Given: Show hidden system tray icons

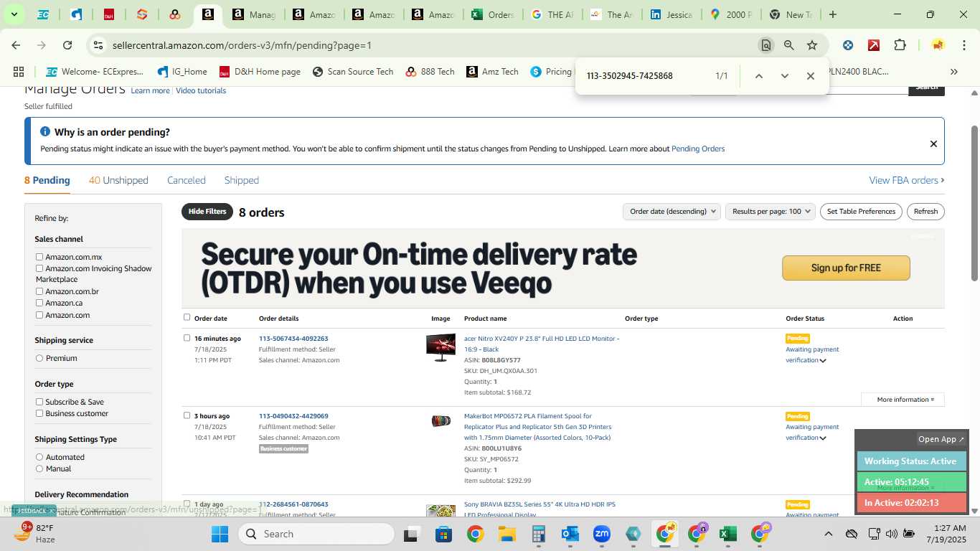Looking at the screenshot, I should [828, 534].
